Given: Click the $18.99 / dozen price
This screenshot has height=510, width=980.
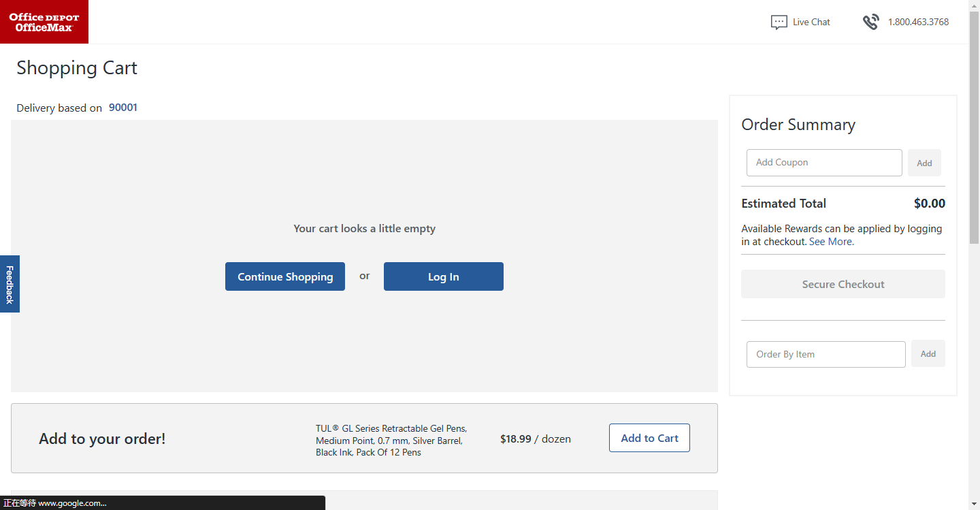Looking at the screenshot, I should coord(536,439).
